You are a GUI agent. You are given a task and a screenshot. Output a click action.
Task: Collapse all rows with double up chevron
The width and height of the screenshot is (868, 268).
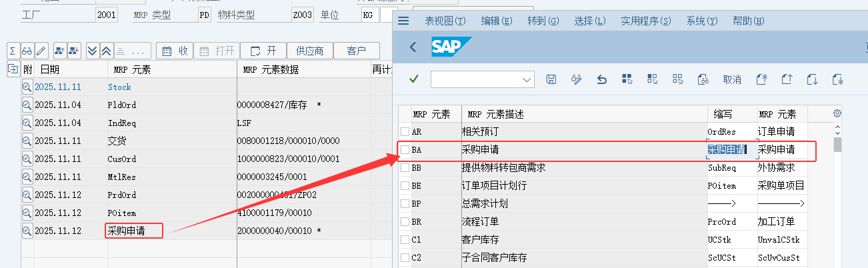(x=106, y=51)
